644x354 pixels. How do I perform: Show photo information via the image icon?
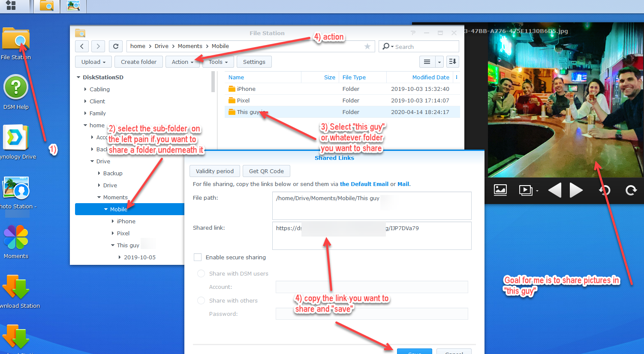pyautogui.click(x=500, y=190)
